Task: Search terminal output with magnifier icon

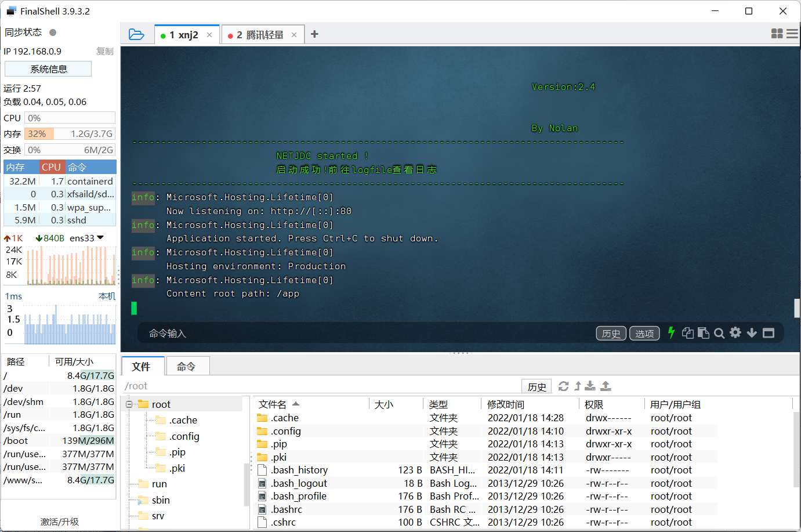Action: point(719,333)
